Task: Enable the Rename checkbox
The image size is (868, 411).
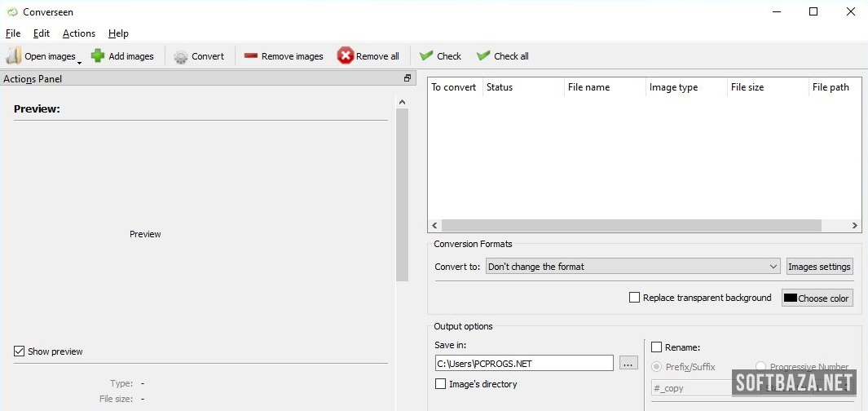Action: [656, 347]
